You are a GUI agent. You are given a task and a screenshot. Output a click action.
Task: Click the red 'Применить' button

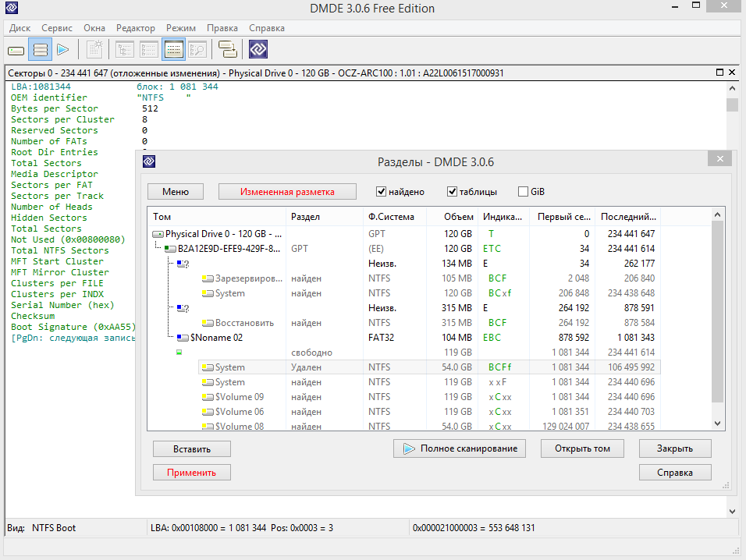point(191,473)
